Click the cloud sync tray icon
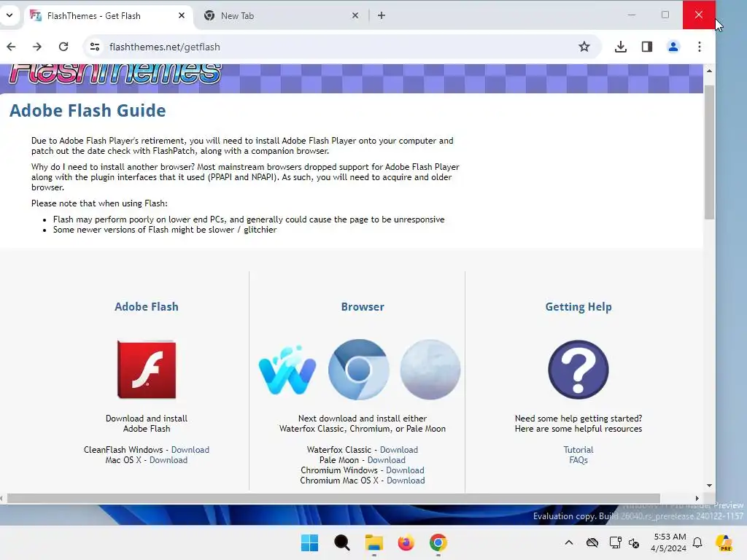 click(x=592, y=542)
